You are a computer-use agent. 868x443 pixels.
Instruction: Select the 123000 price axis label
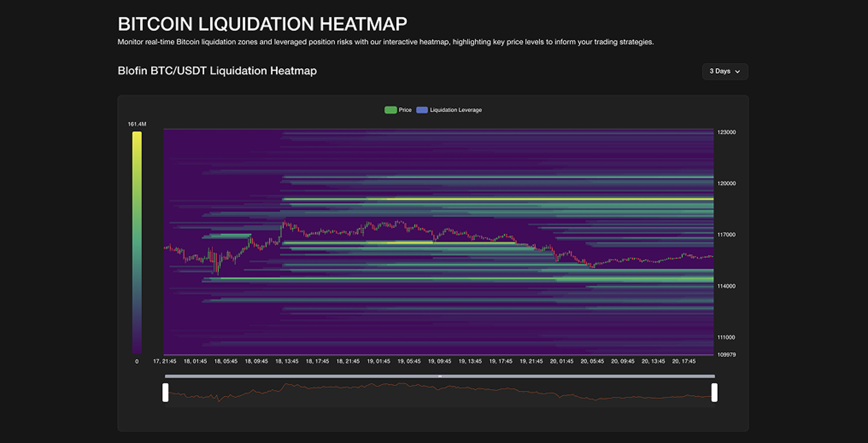(727, 132)
